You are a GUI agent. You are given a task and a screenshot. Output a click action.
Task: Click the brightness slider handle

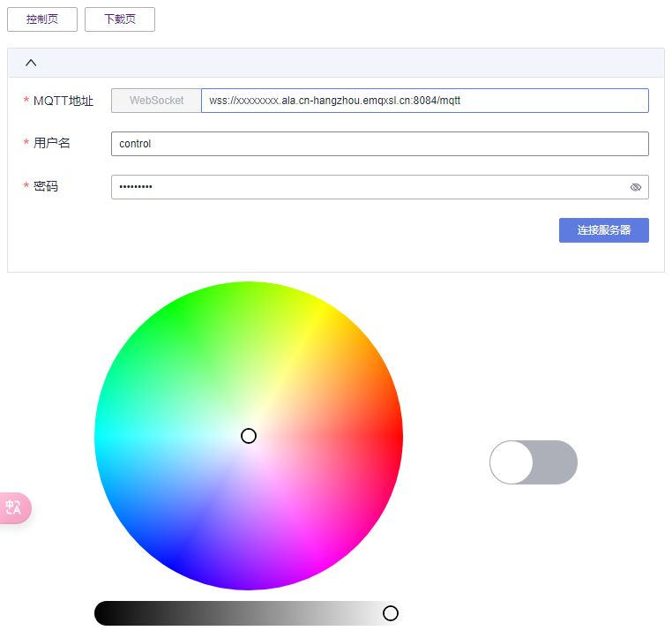[x=391, y=613]
